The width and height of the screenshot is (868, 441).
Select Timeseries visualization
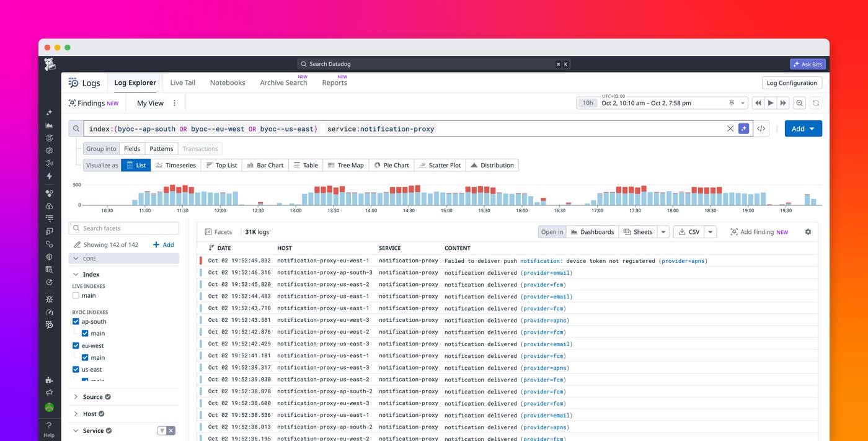pyautogui.click(x=176, y=165)
